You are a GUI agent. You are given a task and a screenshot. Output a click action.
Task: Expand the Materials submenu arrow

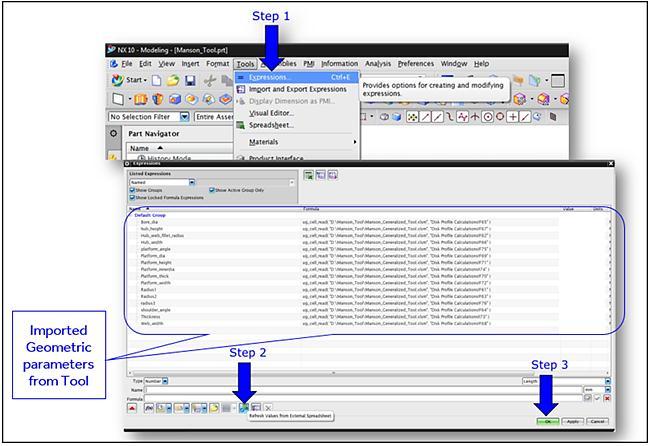(x=355, y=142)
